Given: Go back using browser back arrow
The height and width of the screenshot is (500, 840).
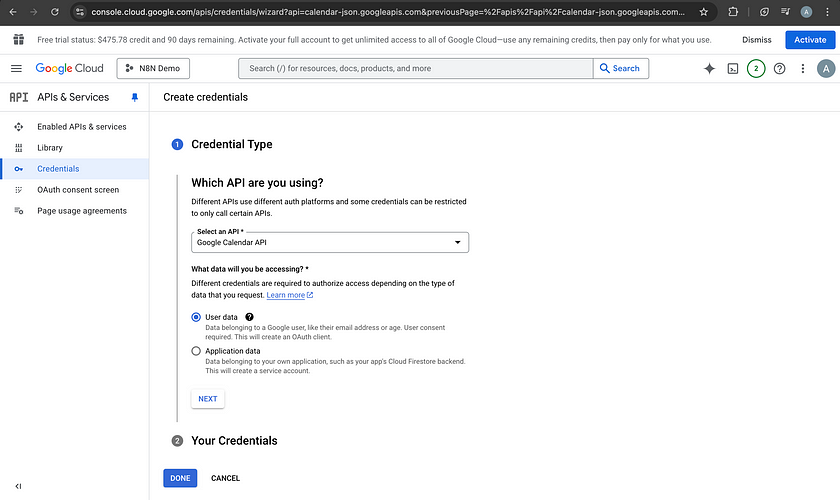Looking at the screenshot, I should (13, 12).
